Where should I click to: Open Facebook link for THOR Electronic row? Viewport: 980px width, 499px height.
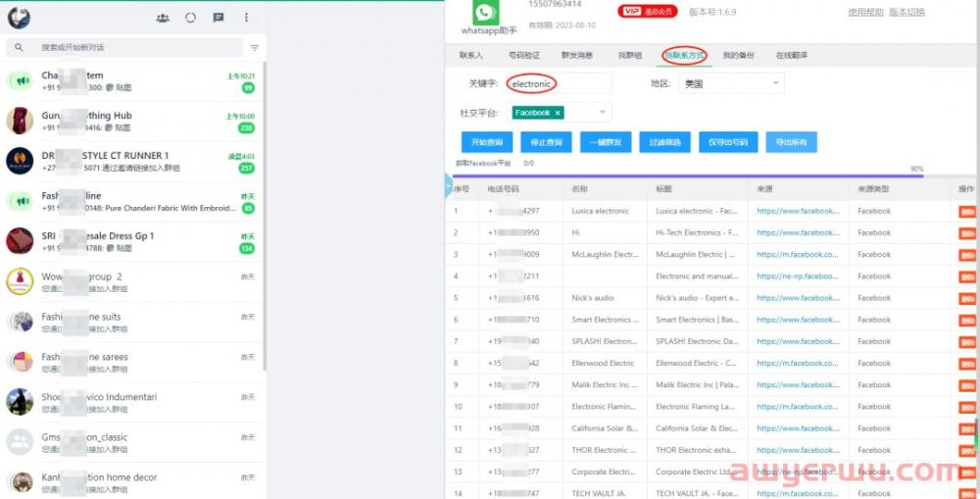[x=798, y=450]
